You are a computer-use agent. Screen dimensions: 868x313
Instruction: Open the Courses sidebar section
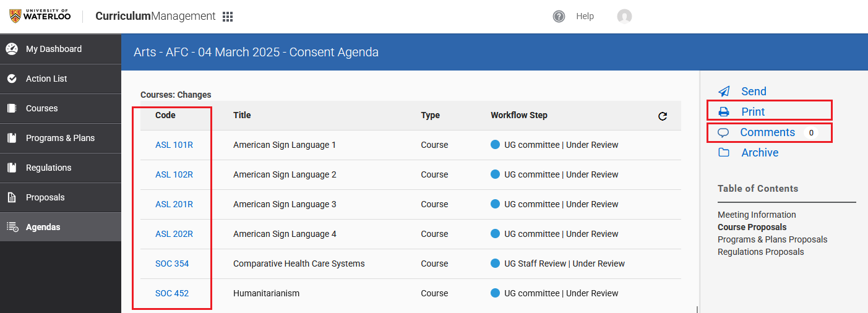pyautogui.click(x=41, y=108)
